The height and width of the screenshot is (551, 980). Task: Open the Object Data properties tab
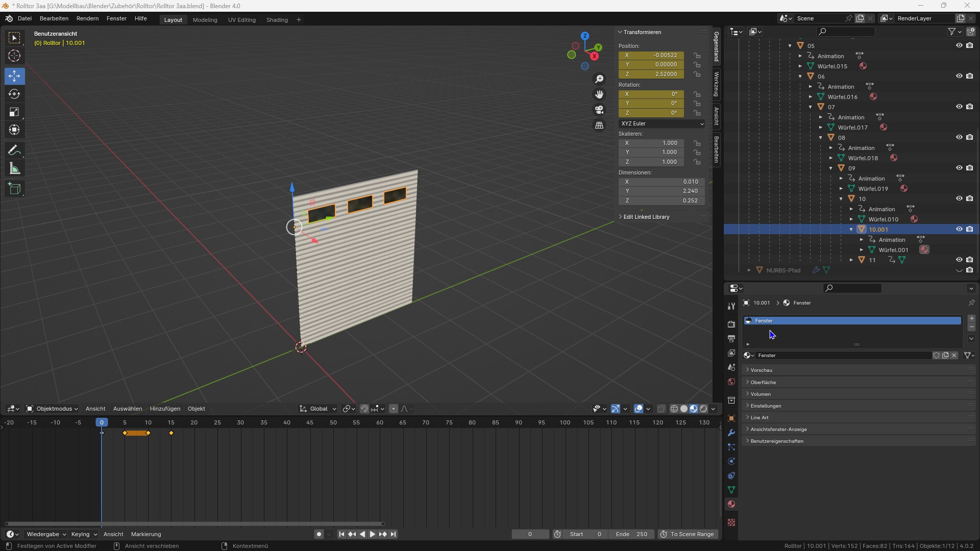[x=731, y=490]
